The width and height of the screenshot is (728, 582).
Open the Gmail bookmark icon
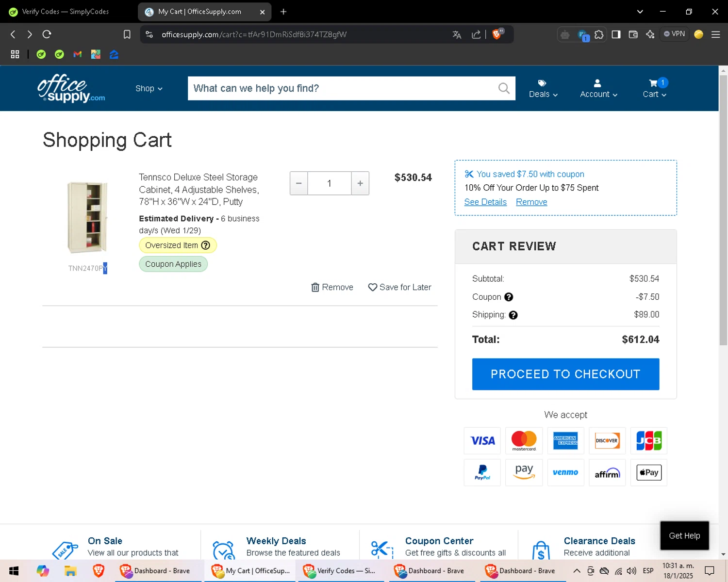pos(78,54)
